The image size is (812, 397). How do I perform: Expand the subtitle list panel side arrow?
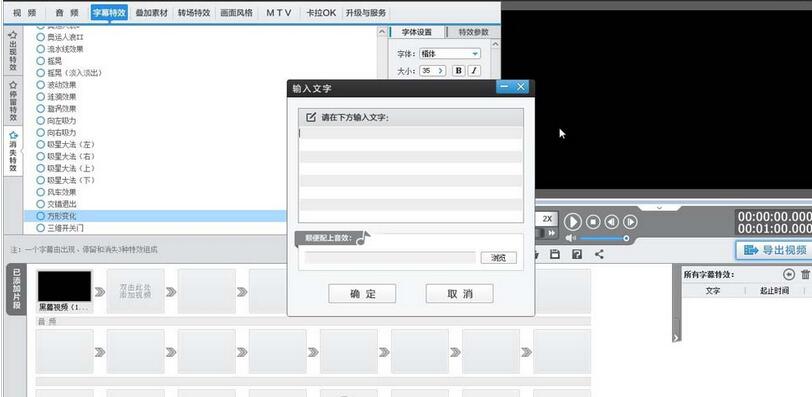676,337
